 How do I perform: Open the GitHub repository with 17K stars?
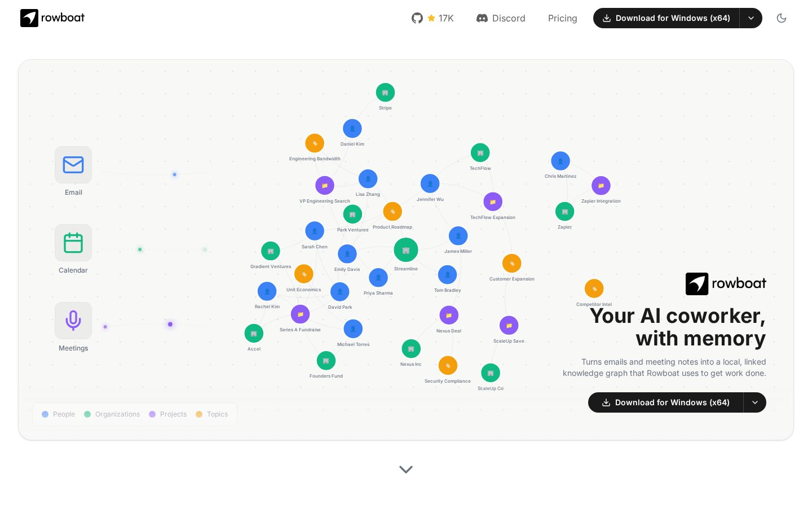pos(433,18)
